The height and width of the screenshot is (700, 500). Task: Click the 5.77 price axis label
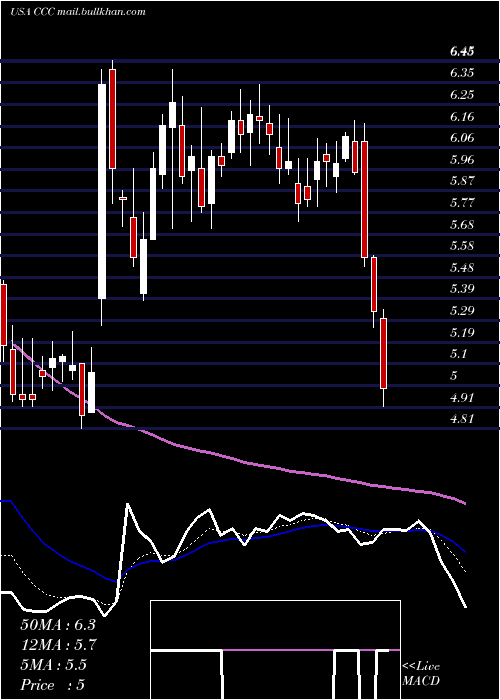tap(462, 203)
